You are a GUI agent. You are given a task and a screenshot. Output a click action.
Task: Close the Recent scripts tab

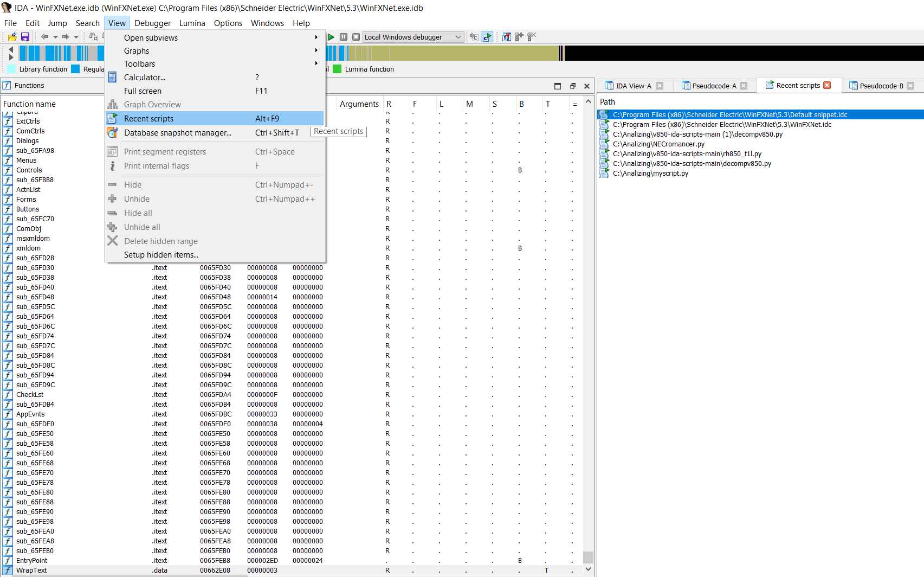[827, 85]
